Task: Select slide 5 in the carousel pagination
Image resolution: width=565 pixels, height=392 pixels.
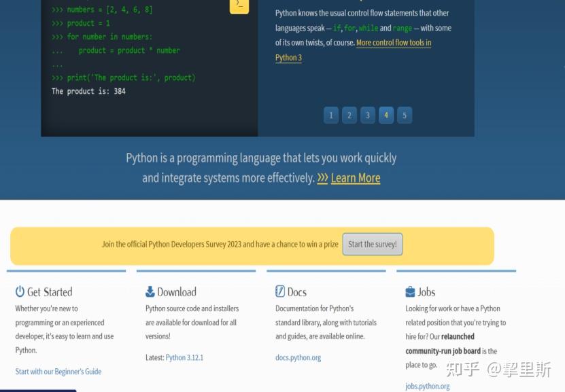Action: [x=405, y=115]
